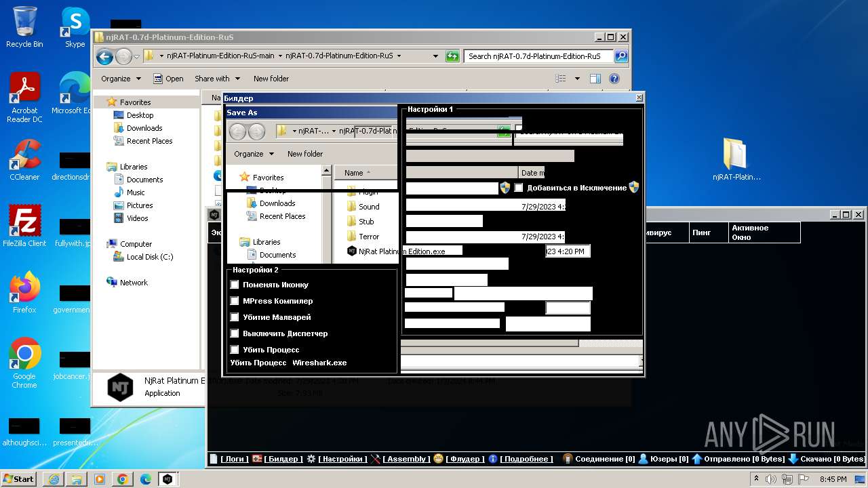Click New folder in Explorer toolbar
The width and height of the screenshot is (868, 488).
pyautogui.click(x=271, y=79)
